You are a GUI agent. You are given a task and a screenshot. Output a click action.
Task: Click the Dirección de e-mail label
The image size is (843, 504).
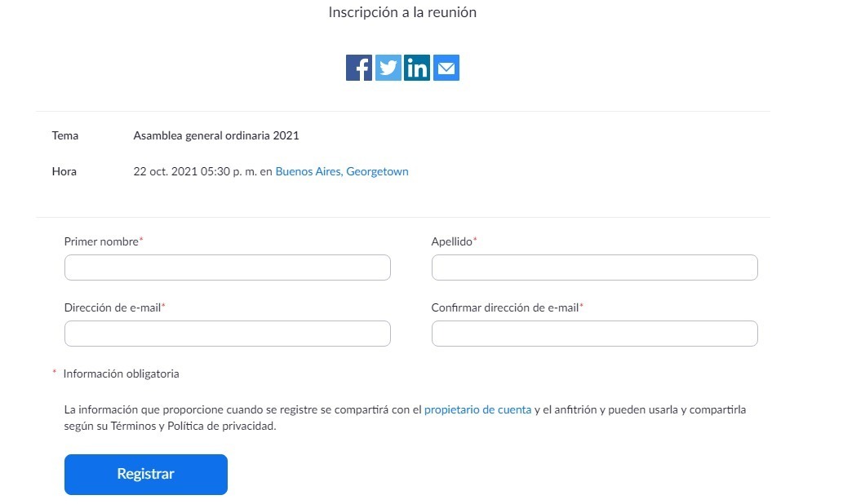point(114,308)
